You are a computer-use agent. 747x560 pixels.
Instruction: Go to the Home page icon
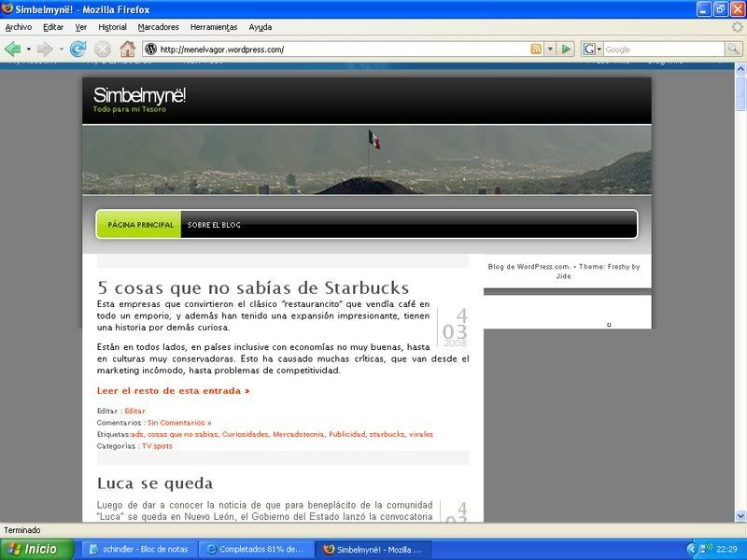tap(127, 49)
